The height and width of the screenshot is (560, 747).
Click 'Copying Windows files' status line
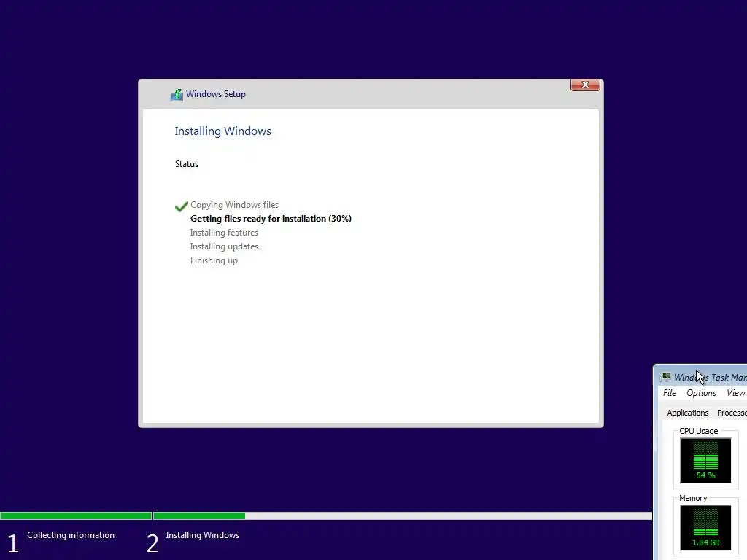tap(234, 205)
